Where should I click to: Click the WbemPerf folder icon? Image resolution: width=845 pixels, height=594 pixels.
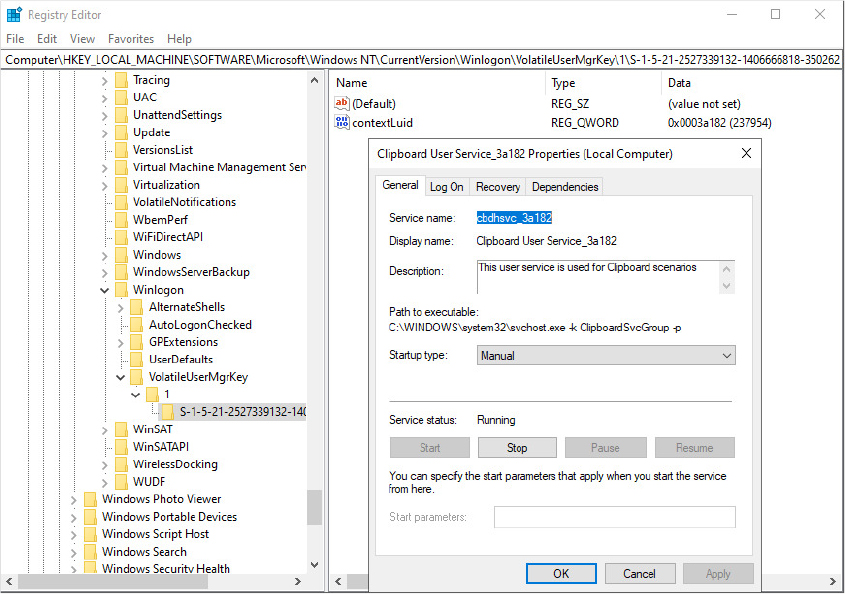click(122, 220)
